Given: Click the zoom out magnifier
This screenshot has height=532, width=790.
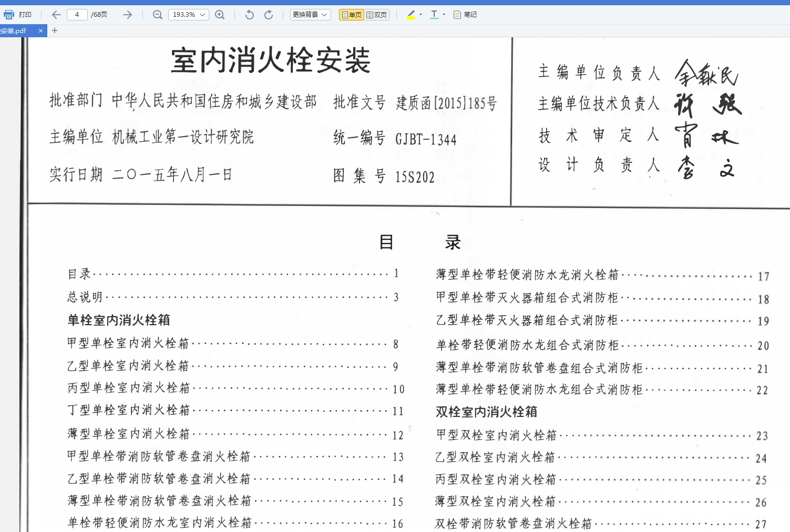Looking at the screenshot, I should coord(157,15).
